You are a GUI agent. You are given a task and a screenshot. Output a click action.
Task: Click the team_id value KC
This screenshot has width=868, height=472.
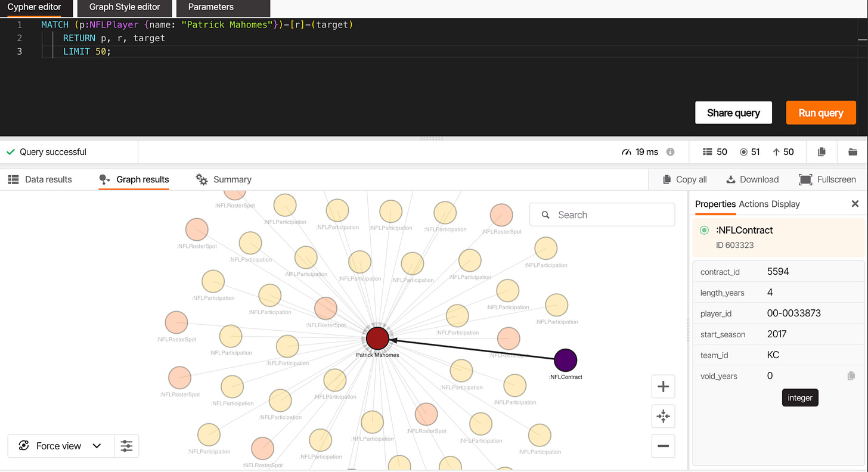coord(773,355)
